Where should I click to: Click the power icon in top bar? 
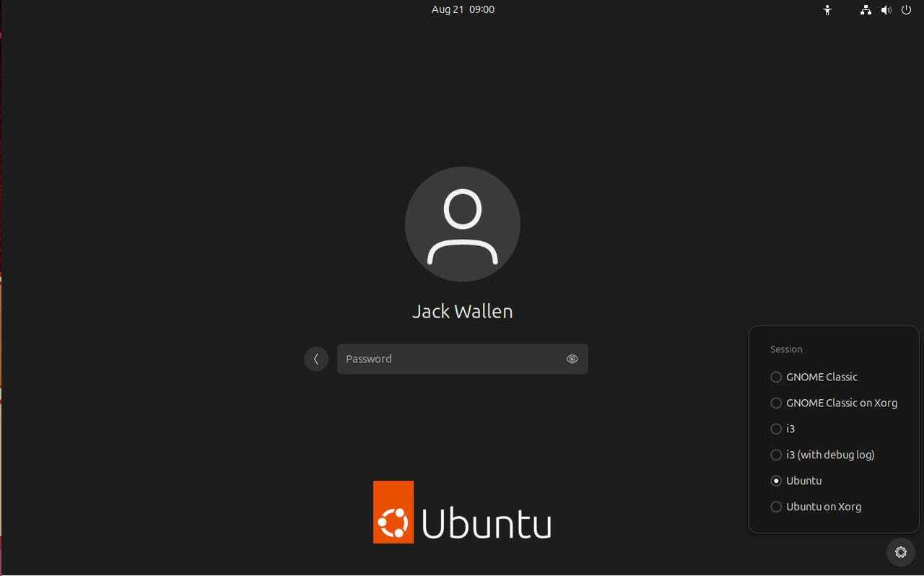[x=907, y=10]
